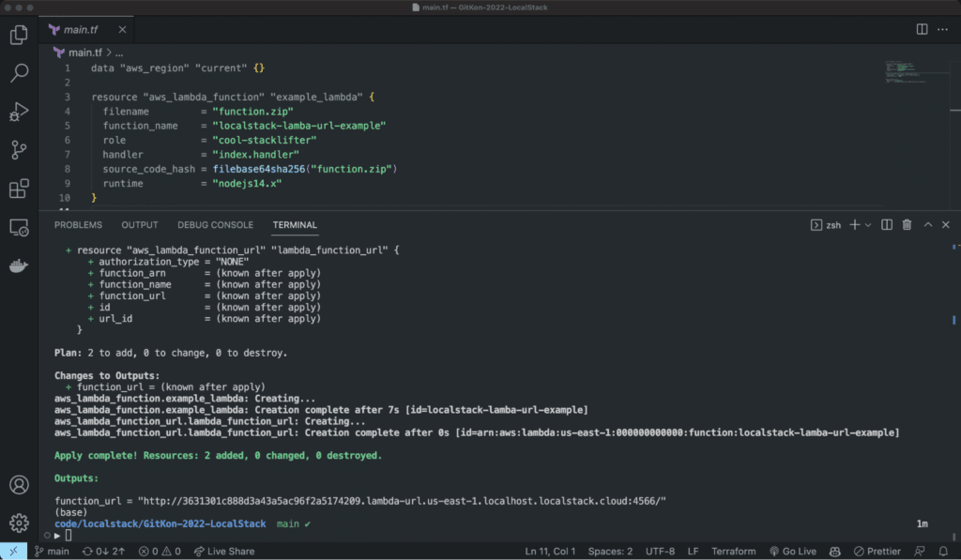Close the main.tf editor tab

(123, 29)
